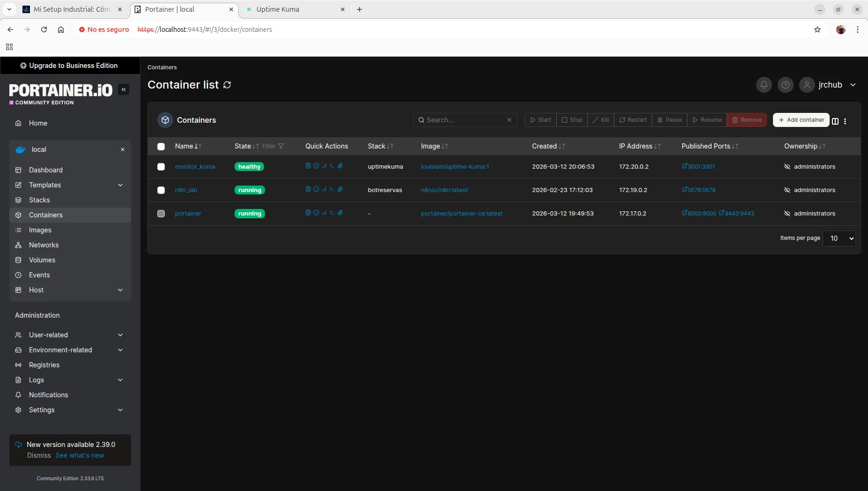Expand User-related section

(x=70, y=335)
